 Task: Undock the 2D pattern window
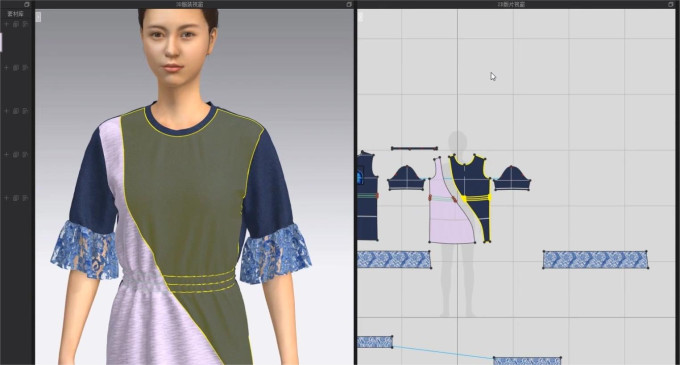pos(672,4)
